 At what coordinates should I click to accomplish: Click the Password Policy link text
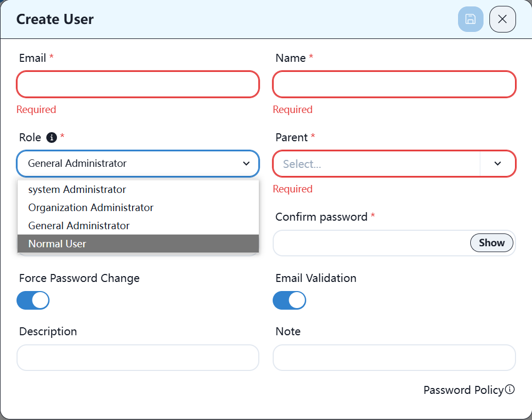[463, 390]
